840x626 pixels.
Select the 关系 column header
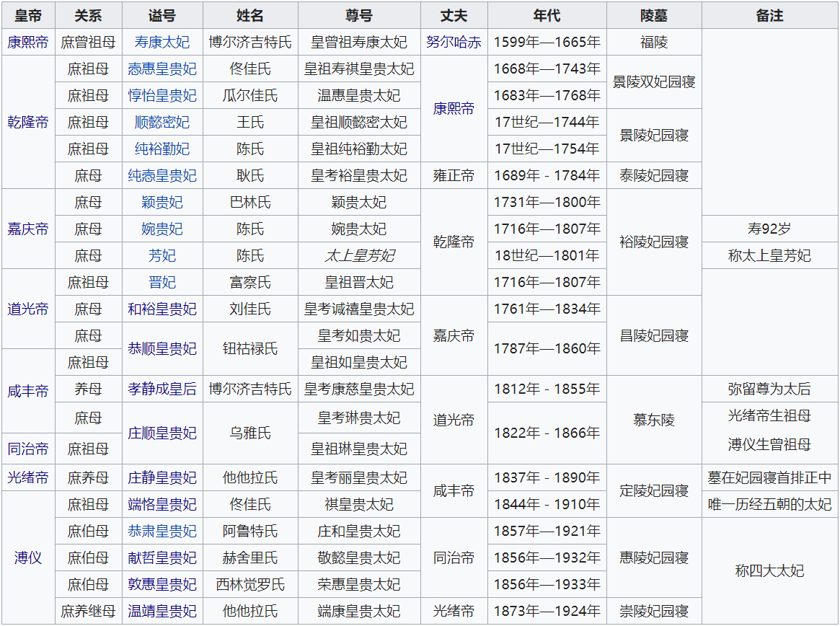click(89, 16)
